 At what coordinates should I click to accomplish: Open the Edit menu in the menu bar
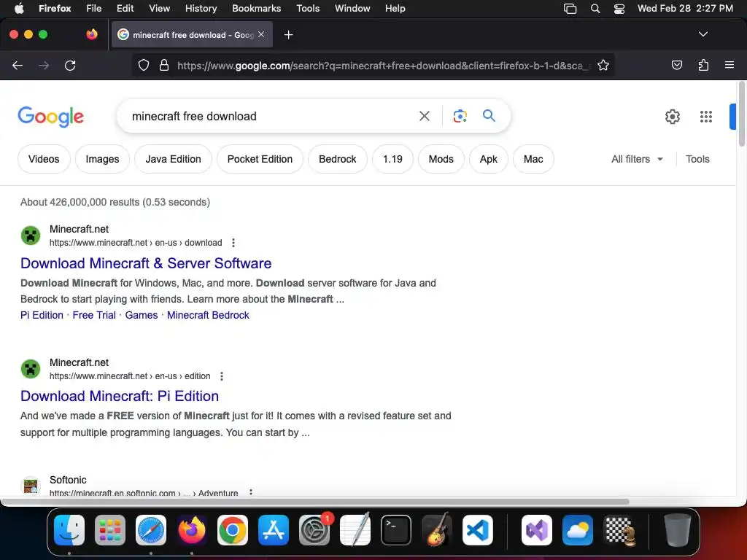(x=125, y=8)
